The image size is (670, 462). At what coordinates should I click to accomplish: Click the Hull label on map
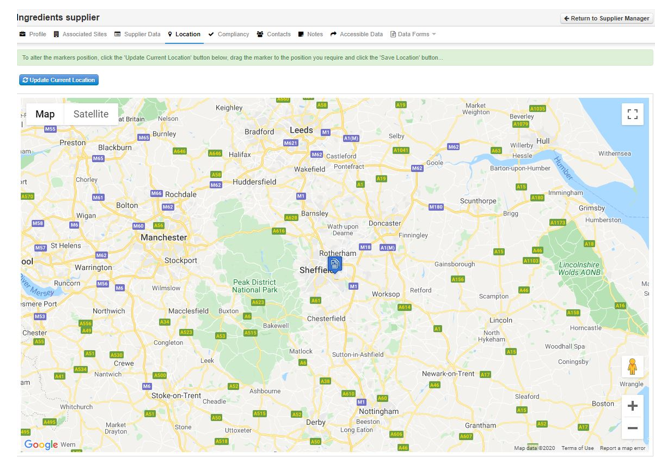coord(543,141)
